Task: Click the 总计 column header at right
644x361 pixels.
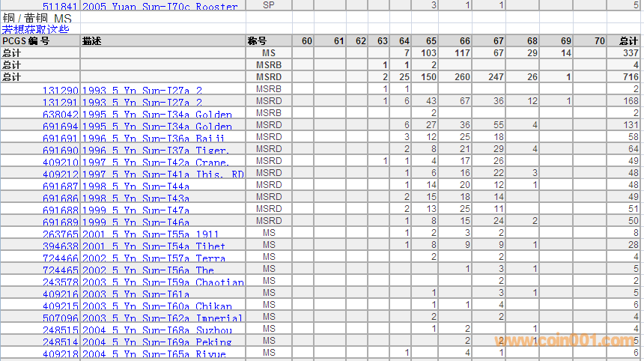Action: (x=629, y=41)
